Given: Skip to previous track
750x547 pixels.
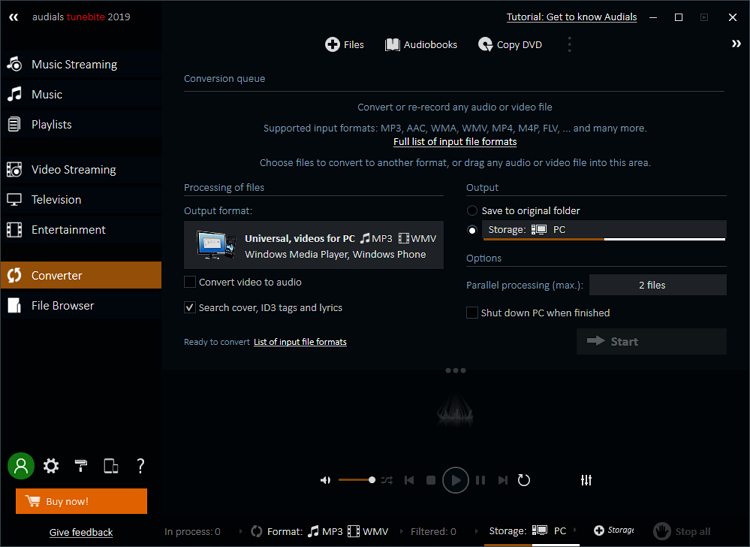Looking at the screenshot, I should (409, 480).
